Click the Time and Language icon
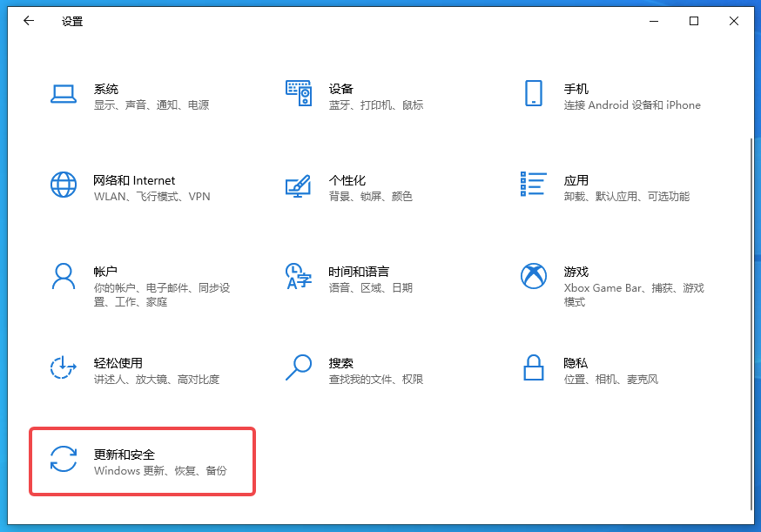 (299, 276)
